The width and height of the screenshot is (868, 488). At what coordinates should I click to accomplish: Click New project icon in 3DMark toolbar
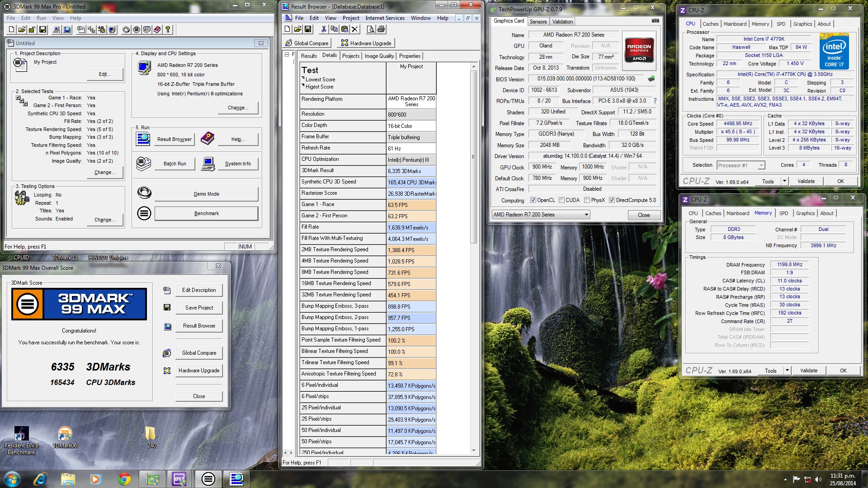click(x=11, y=30)
